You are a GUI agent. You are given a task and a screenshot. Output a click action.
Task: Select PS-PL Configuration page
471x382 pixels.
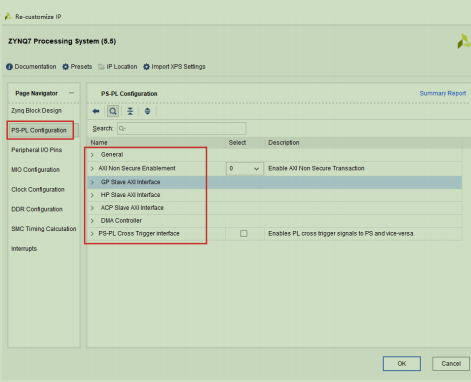pyautogui.click(x=39, y=130)
